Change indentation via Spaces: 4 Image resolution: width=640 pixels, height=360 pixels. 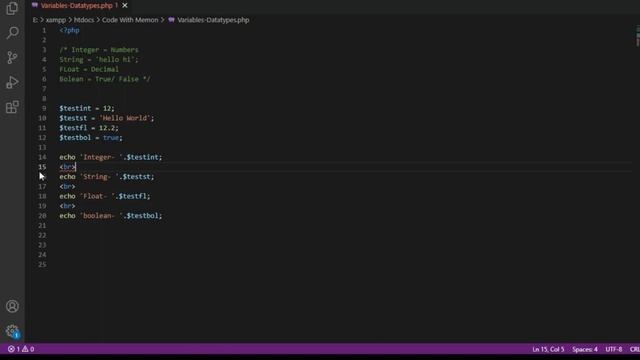584,349
